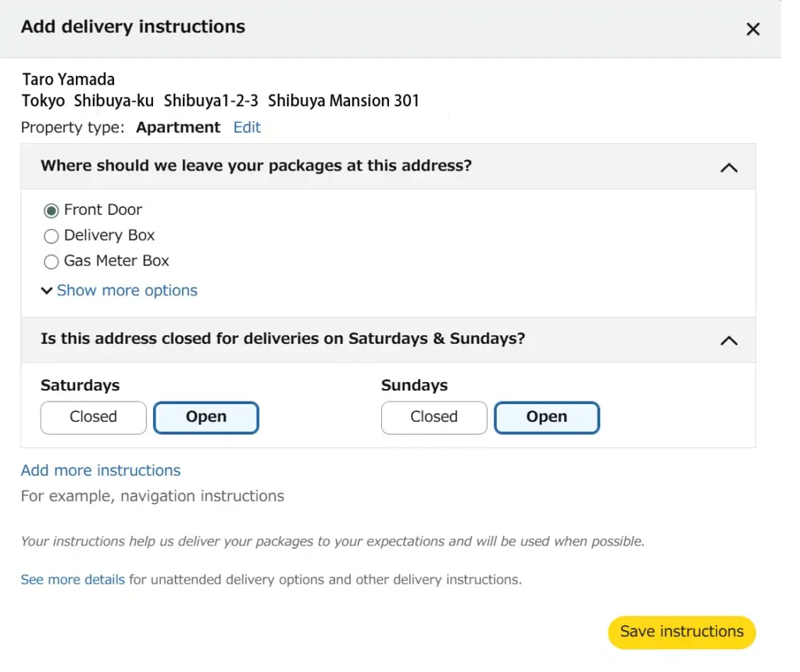
Task: Open the Add more instructions link
Action: [x=101, y=470]
